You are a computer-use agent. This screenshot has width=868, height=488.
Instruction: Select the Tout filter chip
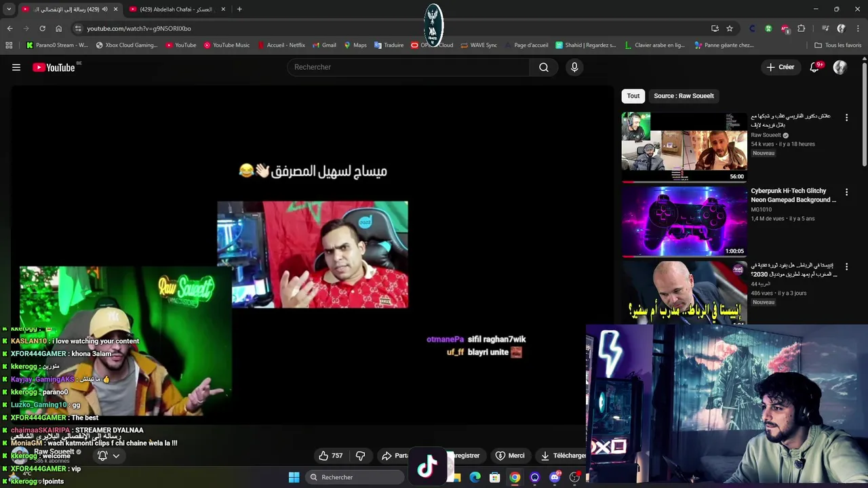click(633, 96)
